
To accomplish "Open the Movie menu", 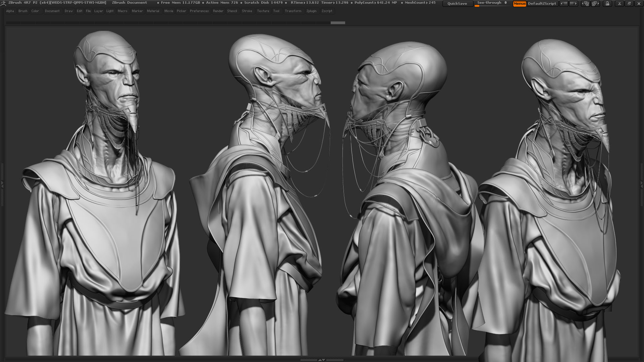I will point(169,11).
